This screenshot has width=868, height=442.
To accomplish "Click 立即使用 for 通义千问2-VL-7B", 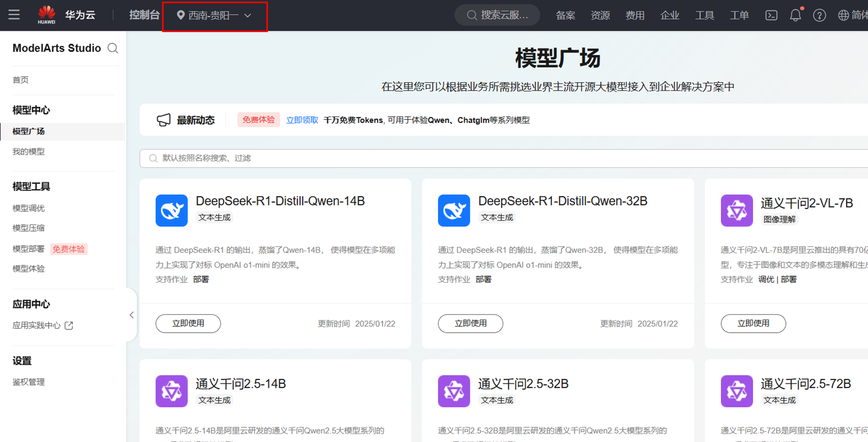I will (x=753, y=323).
